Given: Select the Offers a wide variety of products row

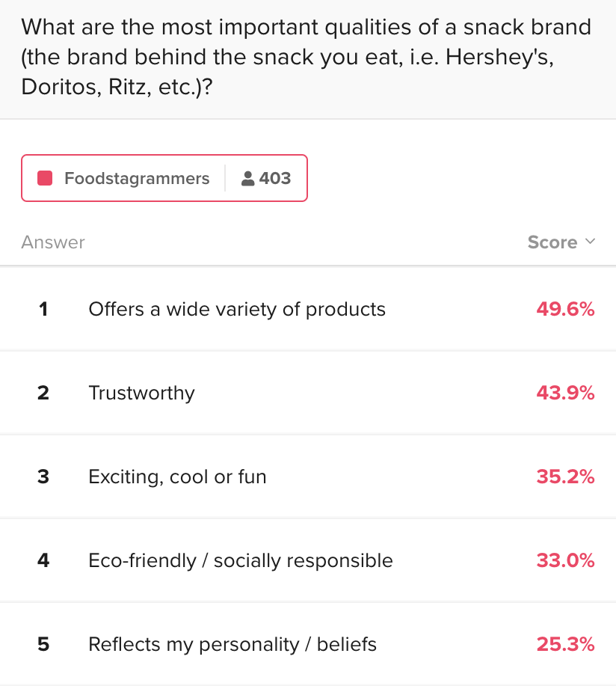Looking at the screenshot, I should coord(308,309).
